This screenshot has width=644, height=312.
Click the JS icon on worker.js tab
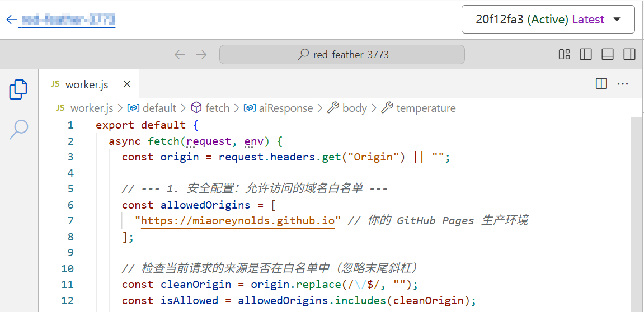55,84
